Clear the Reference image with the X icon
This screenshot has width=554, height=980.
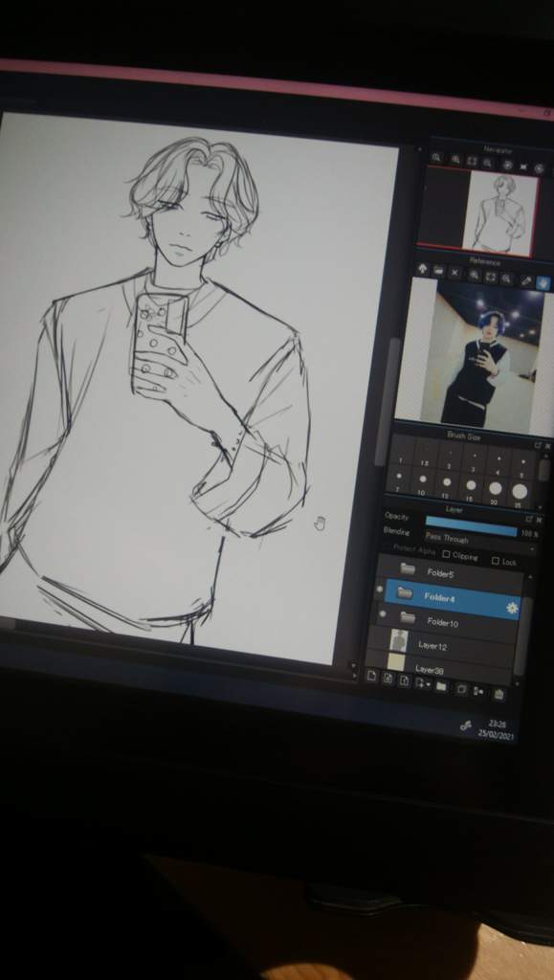point(455,273)
